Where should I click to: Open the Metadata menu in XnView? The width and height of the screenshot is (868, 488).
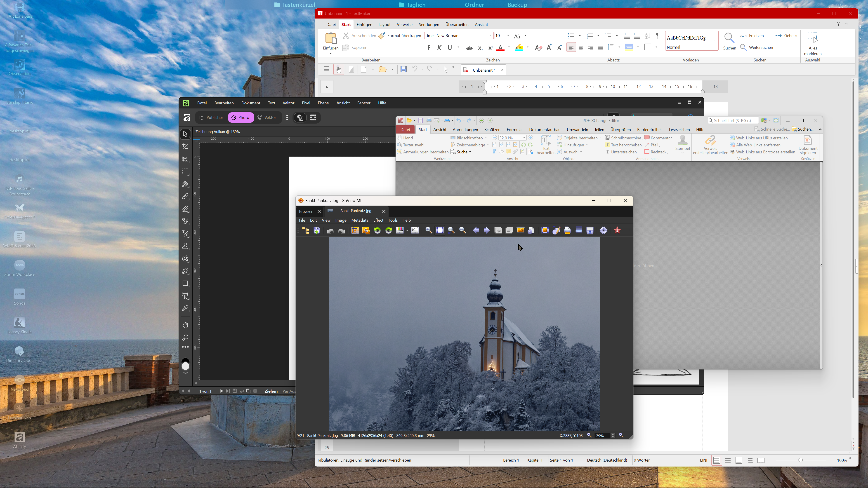tap(360, 220)
